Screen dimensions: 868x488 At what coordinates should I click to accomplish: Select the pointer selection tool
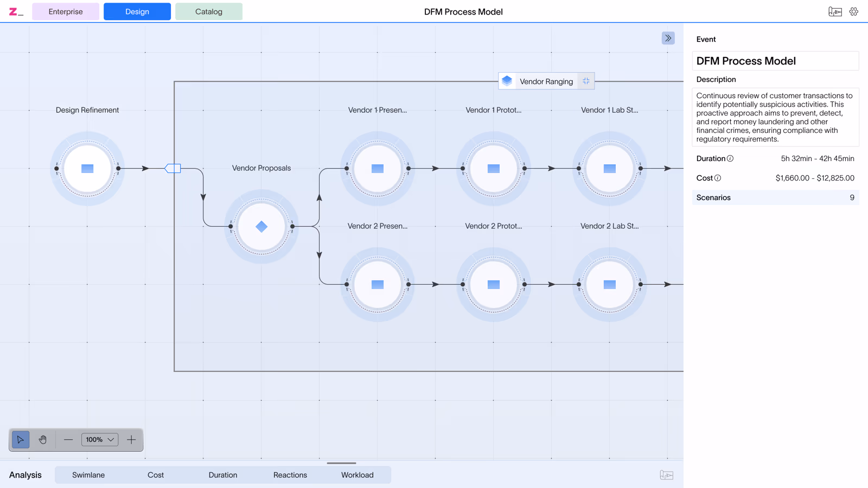click(x=21, y=440)
